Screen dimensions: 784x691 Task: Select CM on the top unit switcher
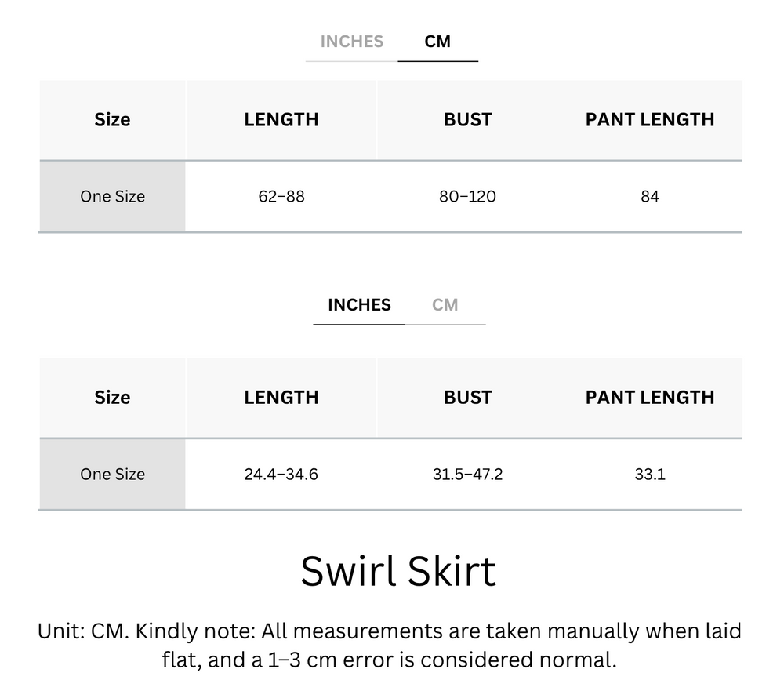click(438, 42)
